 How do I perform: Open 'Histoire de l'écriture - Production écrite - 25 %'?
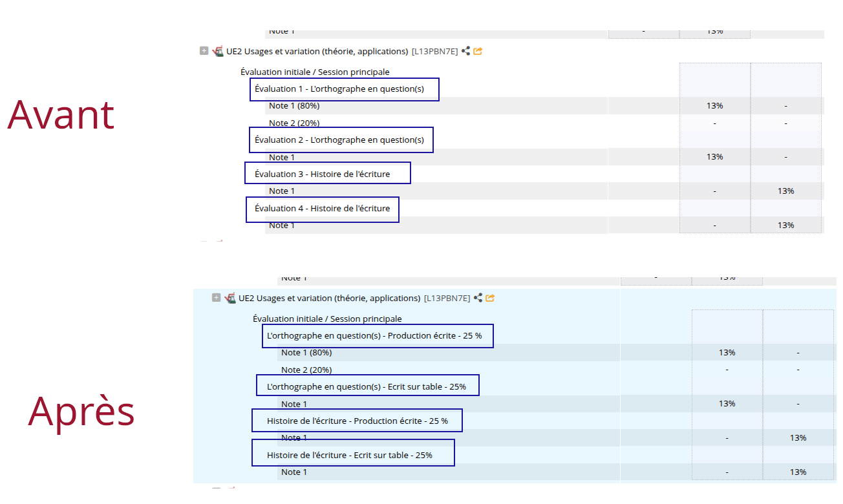tap(357, 421)
